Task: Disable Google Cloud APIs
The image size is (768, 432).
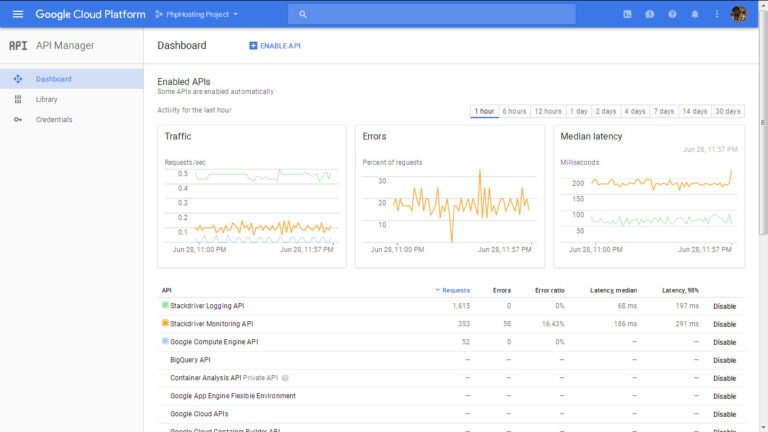Action: (724, 414)
